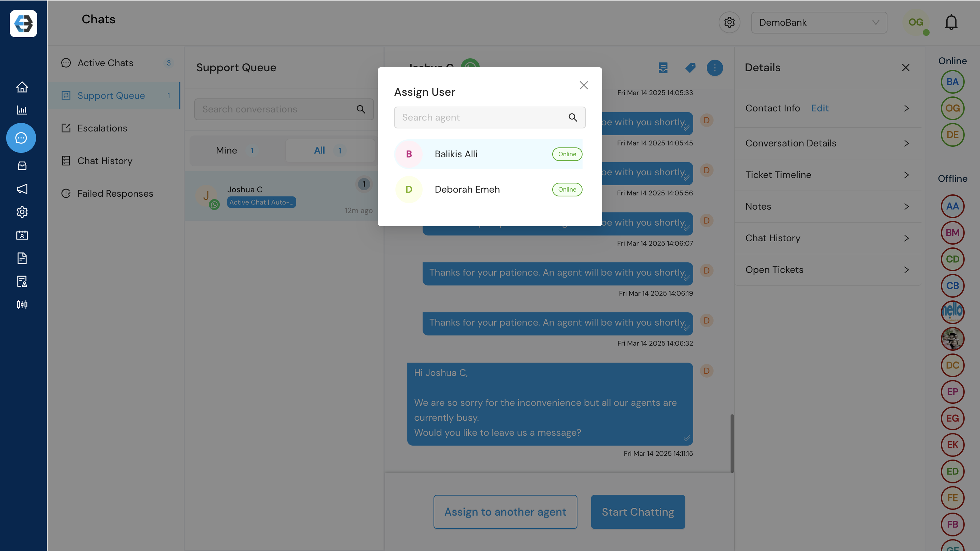Viewport: 980px width, 551px height.
Task: Select agent Deborah Emeh
Action: (x=488, y=189)
